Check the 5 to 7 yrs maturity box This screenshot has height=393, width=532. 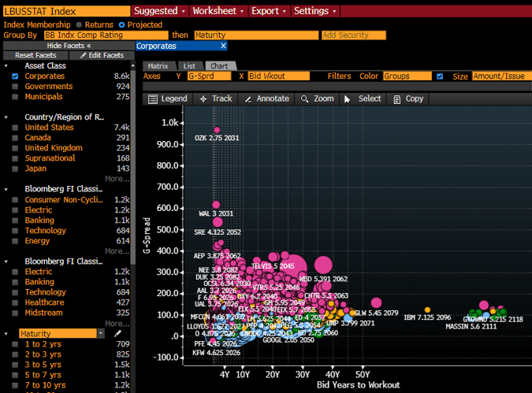tap(15, 375)
